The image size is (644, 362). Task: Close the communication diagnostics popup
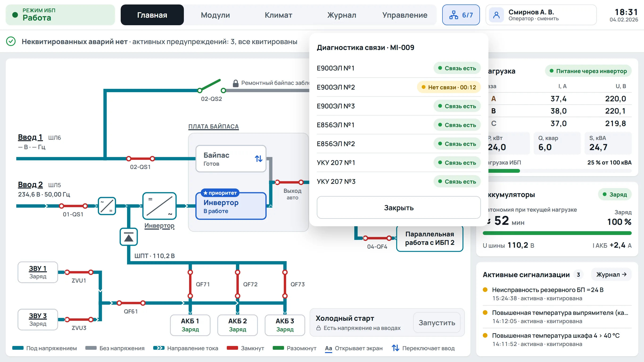click(399, 207)
